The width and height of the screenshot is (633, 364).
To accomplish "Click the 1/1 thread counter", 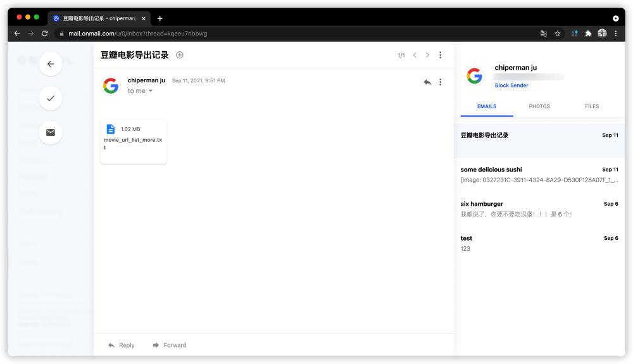I will tap(401, 55).
